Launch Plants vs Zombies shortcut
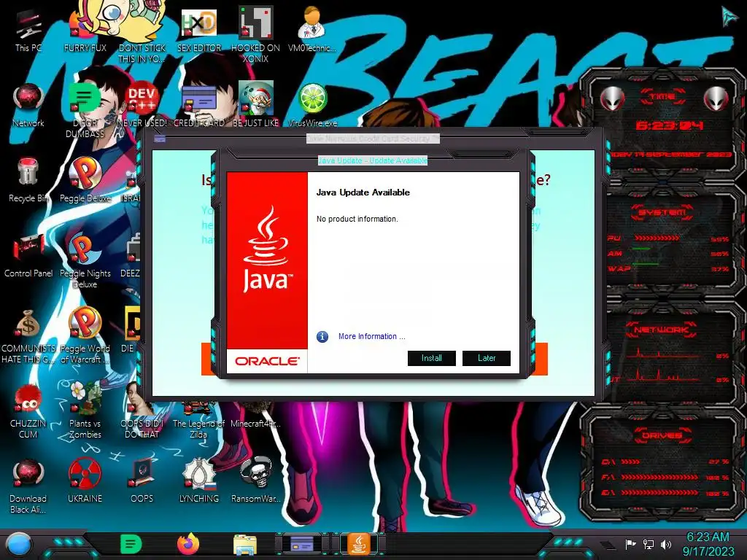The height and width of the screenshot is (560, 747). tap(85, 411)
